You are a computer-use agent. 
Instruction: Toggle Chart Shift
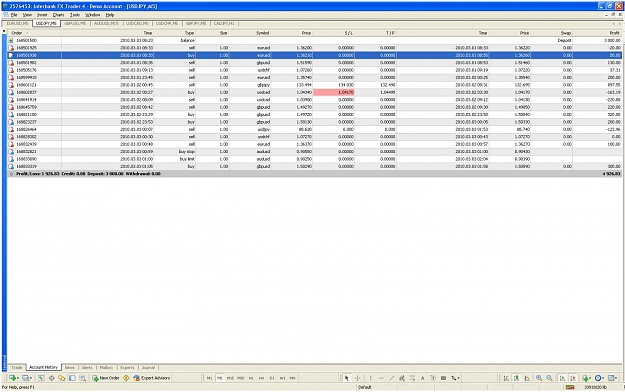click(x=572, y=378)
